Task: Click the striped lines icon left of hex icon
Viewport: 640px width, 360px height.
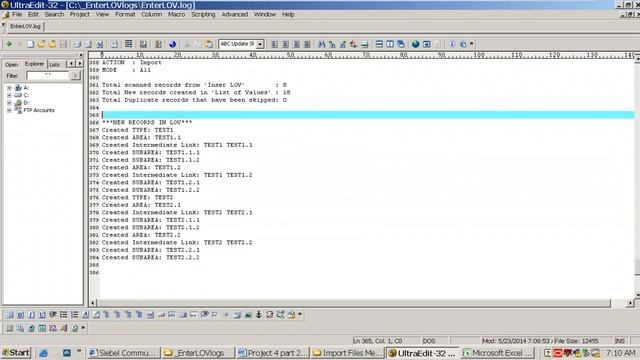Action: (x=129, y=44)
